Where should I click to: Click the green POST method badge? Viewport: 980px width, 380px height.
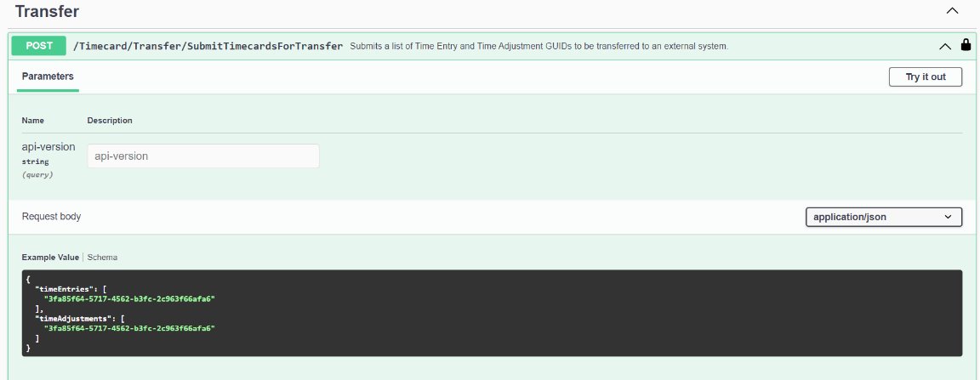[x=39, y=46]
